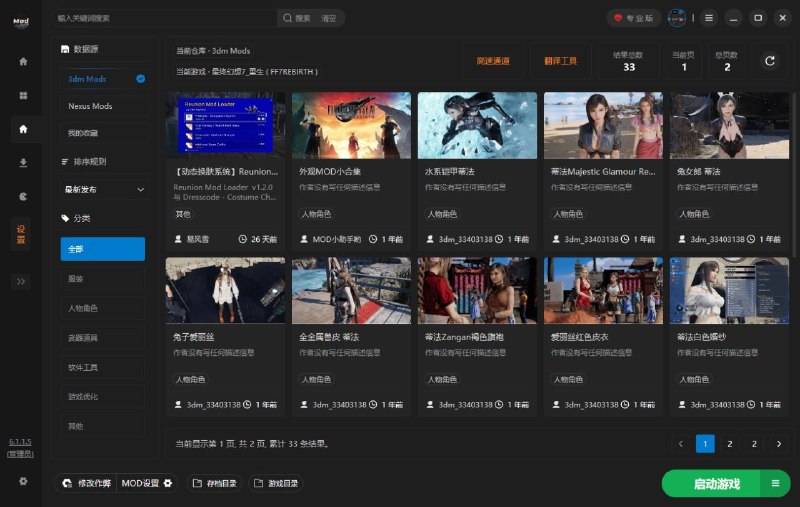This screenshot has height=507, width=800.
Task: Click the 专业版 heart badge
Action: tap(633, 18)
